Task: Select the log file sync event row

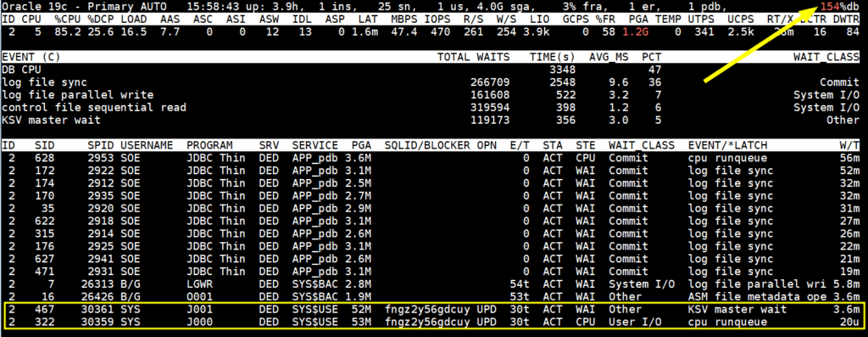Action: 431,82
